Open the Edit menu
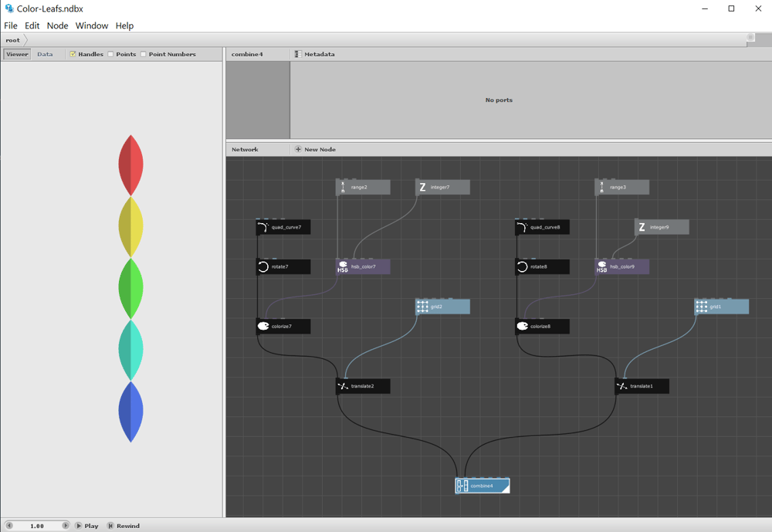The height and width of the screenshot is (532, 772). pyautogui.click(x=32, y=25)
